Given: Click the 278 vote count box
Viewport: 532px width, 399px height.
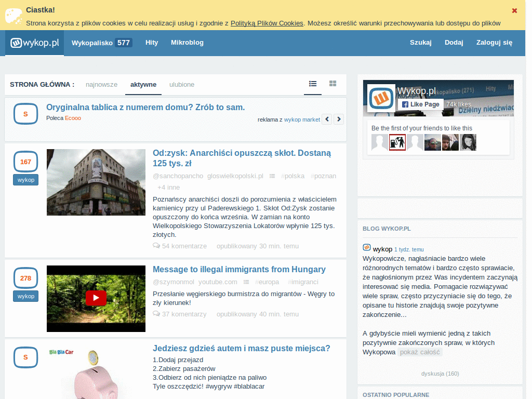Looking at the screenshot, I should [25, 278].
